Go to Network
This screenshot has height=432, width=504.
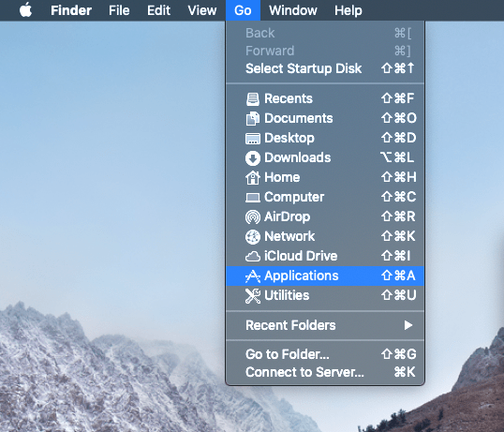point(325,236)
